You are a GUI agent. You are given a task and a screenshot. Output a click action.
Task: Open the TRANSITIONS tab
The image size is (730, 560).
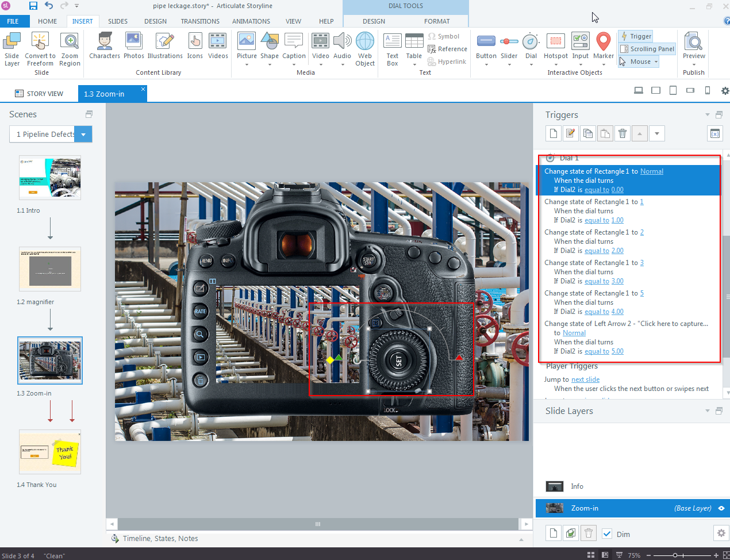click(200, 21)
